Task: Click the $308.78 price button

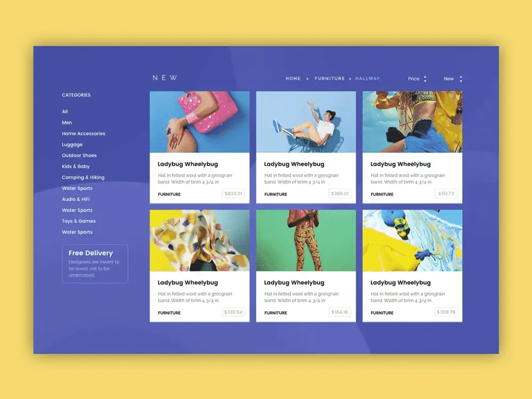Action: [446, 312]
